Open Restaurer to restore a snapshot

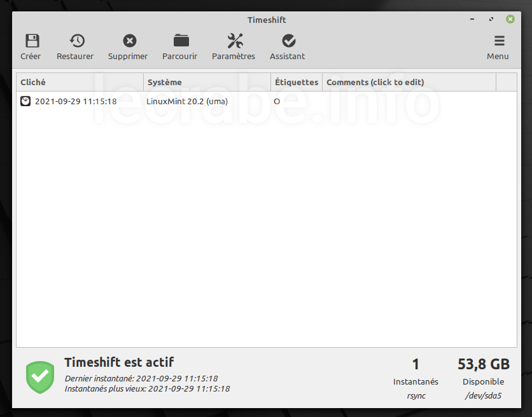(x=75, y=47)
